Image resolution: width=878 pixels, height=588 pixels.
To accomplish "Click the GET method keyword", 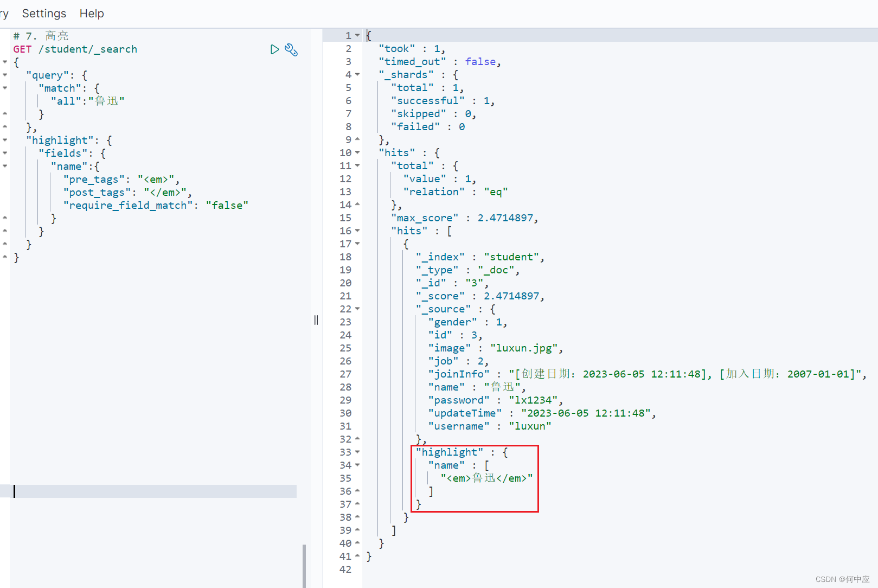I will point(23,49).
